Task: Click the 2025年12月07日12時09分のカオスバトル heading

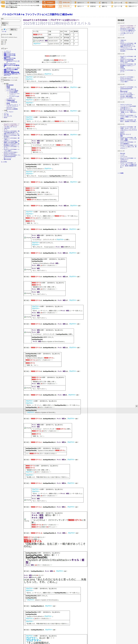Action: point(57,24)
